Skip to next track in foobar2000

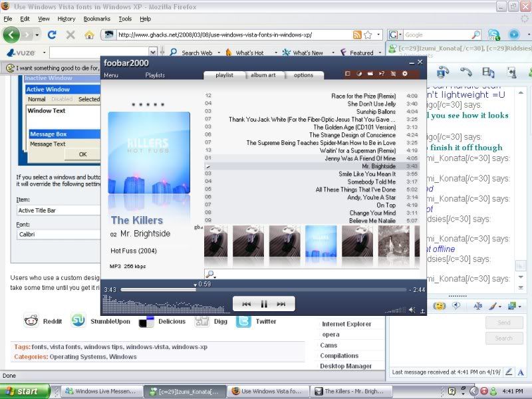click(281, 304)
